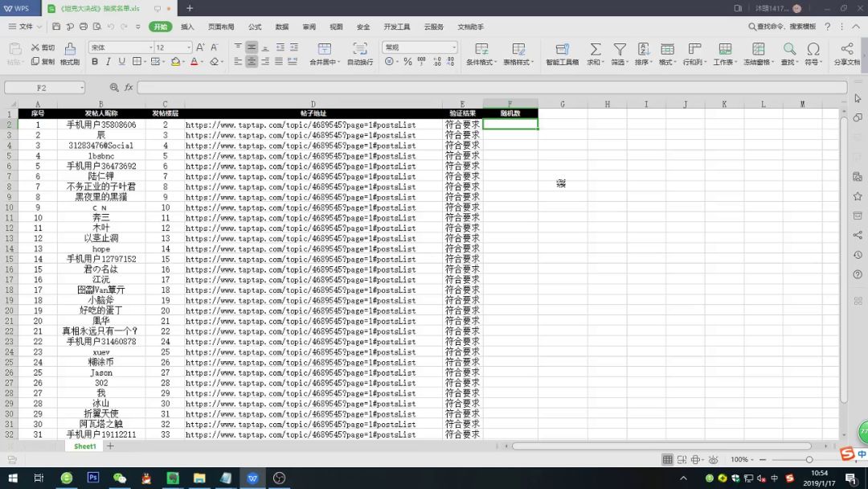Expand the Name Box dropdown arrow
Screen dimensions: 868x489
[x=82, y=88]
